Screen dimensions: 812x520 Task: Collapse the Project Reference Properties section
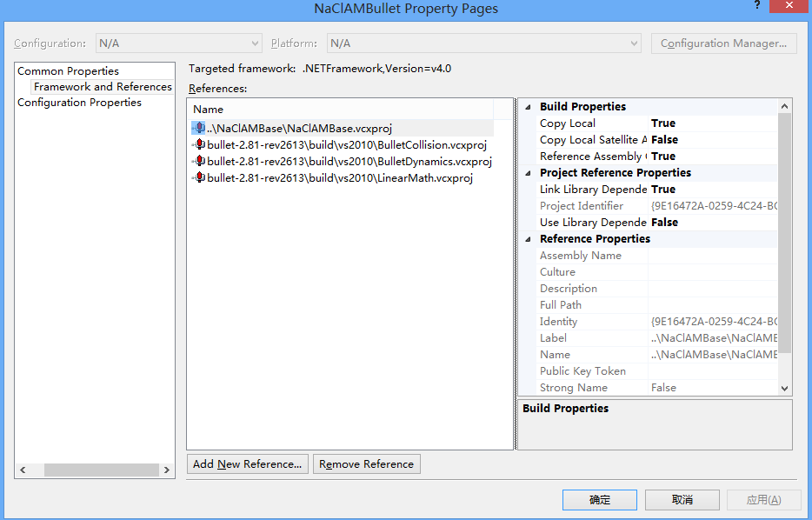(528, 173)
